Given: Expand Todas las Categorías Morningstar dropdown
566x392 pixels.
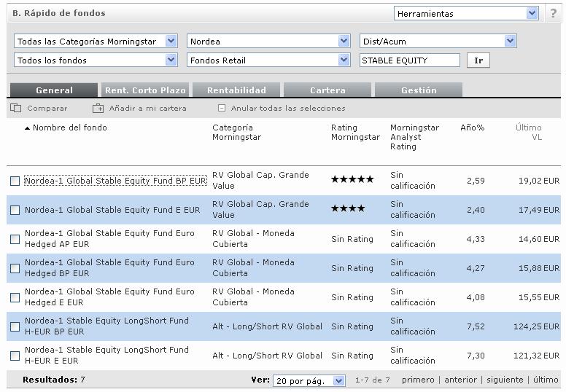Looking at the screenshot, I should pyautogui.click(x=96, y=42).
